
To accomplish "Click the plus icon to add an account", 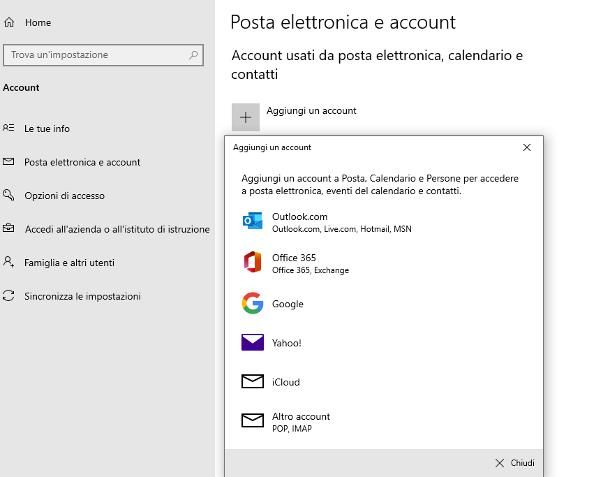I will pyautogui.click(x=245, y=117).
